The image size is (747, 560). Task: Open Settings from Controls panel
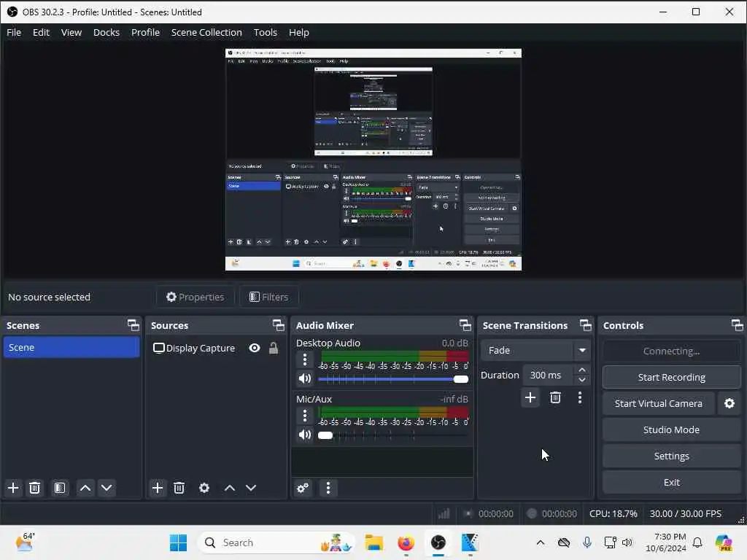[x=671, y=456]
